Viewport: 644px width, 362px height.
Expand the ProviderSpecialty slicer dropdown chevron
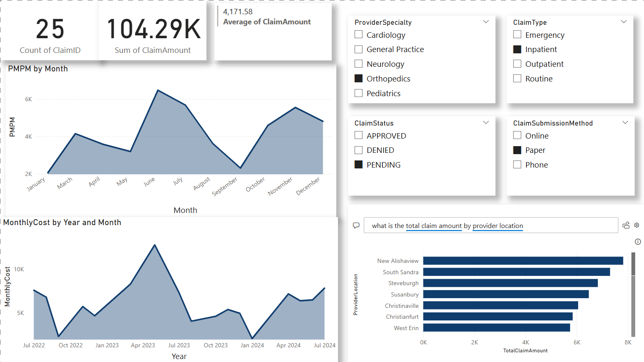[x=486, y=21]
